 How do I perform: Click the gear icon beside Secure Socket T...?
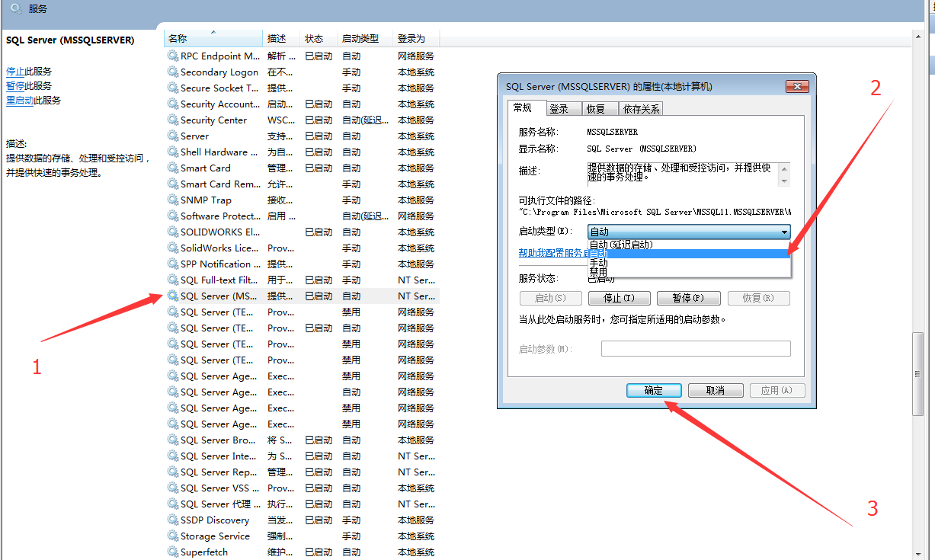coord(173,88)
